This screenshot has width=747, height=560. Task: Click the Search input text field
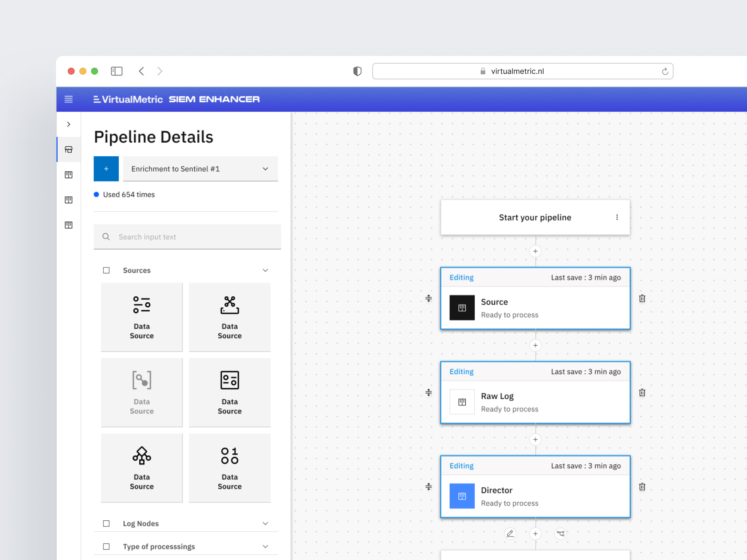point(187,237)
